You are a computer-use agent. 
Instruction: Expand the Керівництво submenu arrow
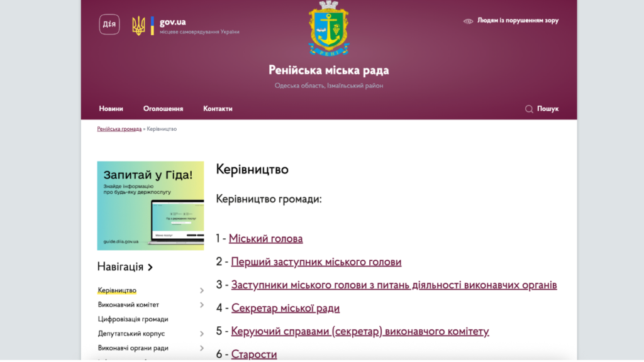tap(202, 290)
